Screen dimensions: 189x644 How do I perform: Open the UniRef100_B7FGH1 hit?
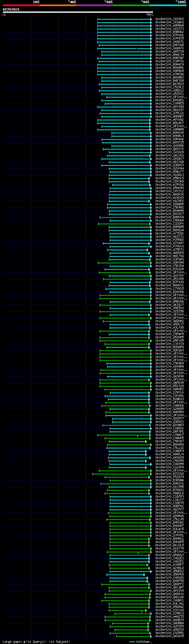point(170,35)
